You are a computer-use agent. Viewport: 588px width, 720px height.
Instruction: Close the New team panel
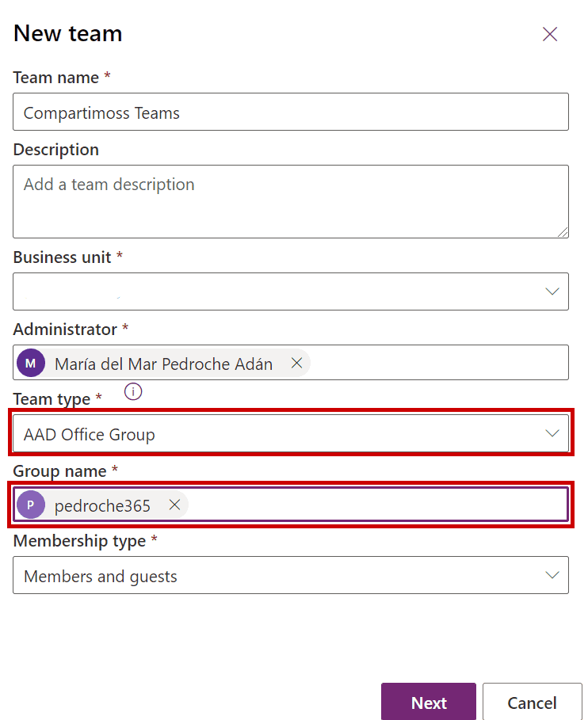point(549,34)
